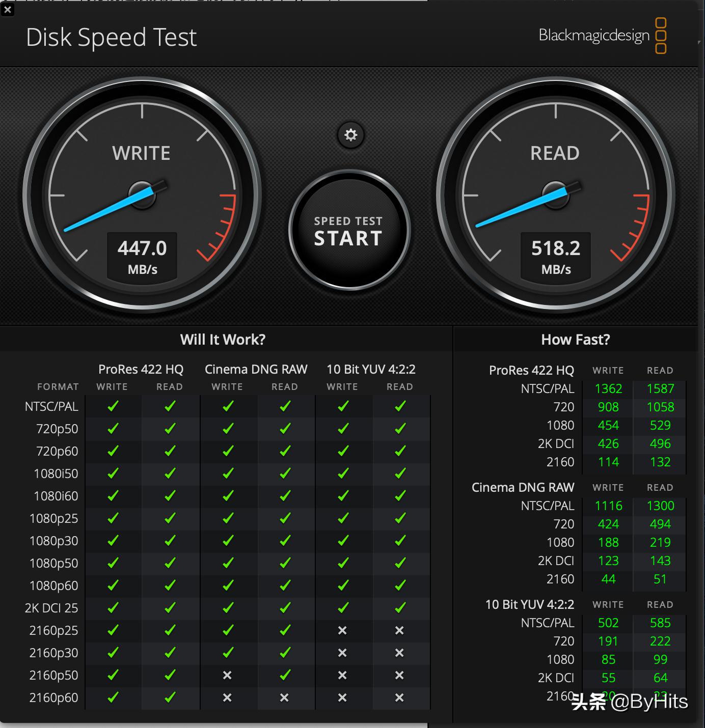Image resolution: width=705 pixels, height=728 pixels.
Task: Click the Will It Work? panel header
Action: click(x=223, y=340)
